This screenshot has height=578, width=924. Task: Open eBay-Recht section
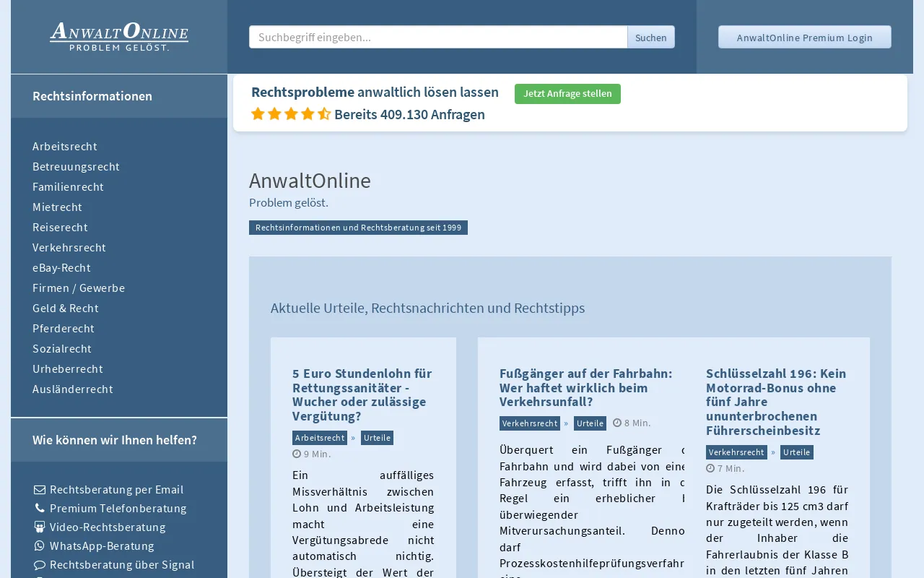click(61, 268)
